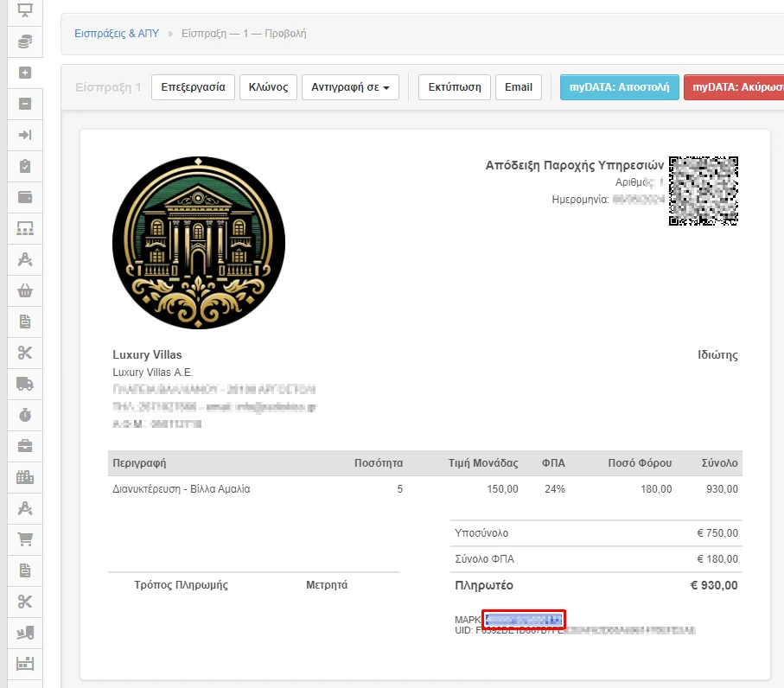The image size is (784, 688).
Task: Expand the 'Αντιγραφή σε' dropdown
Action: 350,87
